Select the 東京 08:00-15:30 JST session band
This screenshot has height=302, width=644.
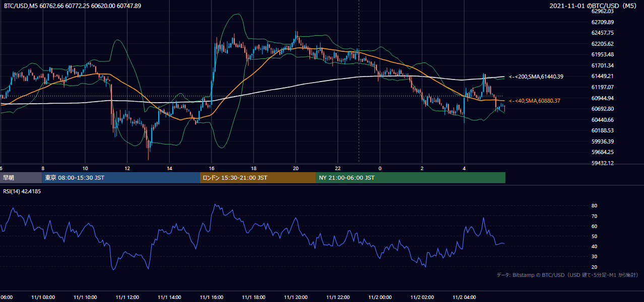121,178
